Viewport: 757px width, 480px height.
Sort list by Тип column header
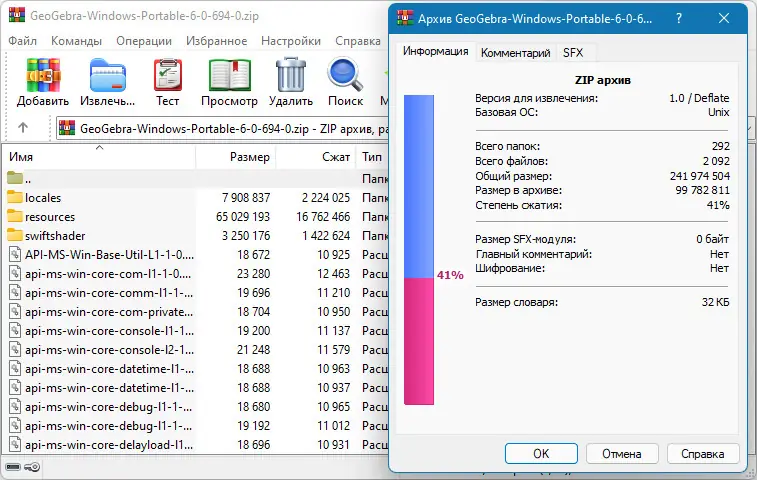point(372,156)
